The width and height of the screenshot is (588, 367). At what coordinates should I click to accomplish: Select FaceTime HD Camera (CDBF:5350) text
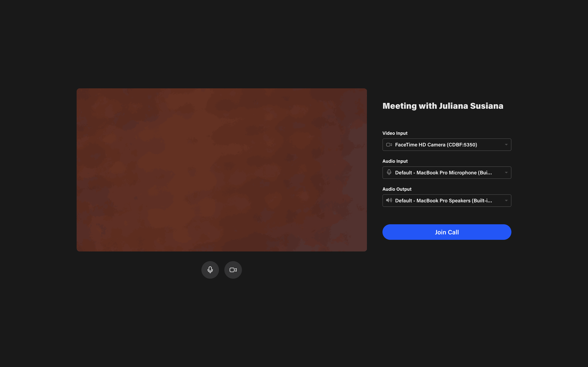[436, 145]
